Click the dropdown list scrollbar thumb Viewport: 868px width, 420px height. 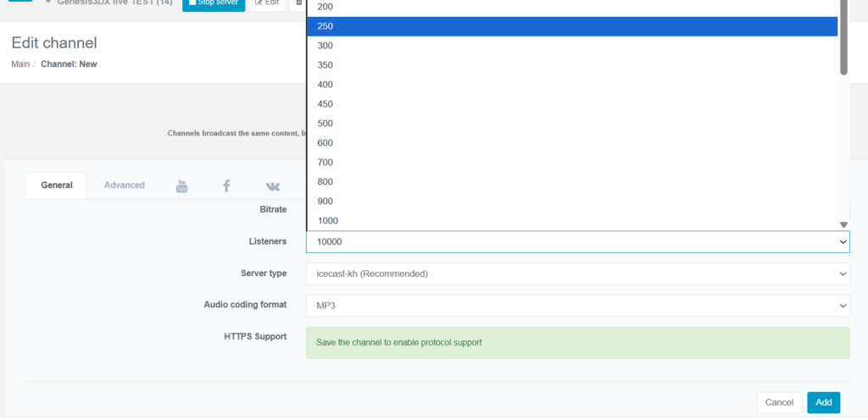coord(843,38)
